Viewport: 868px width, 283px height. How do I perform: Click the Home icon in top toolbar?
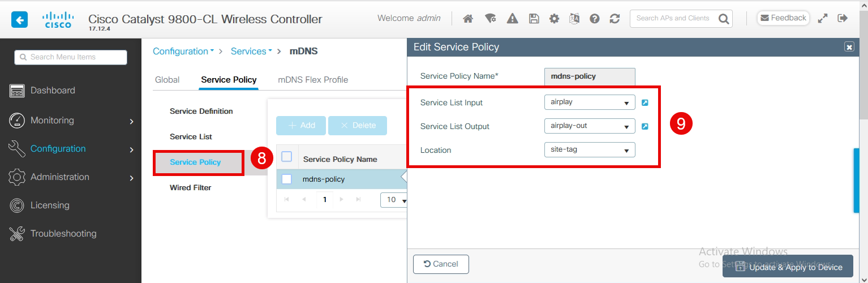(x=468, y=19)
